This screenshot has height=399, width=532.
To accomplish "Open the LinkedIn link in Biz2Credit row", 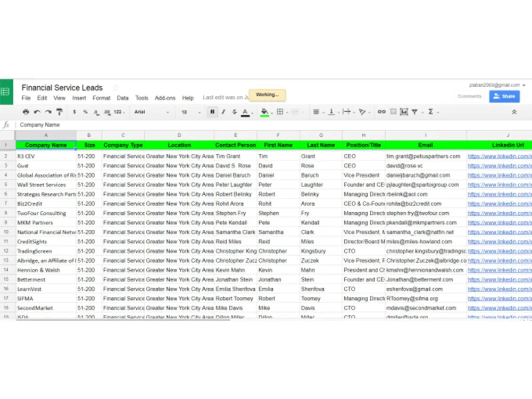I will coord(499,204).
